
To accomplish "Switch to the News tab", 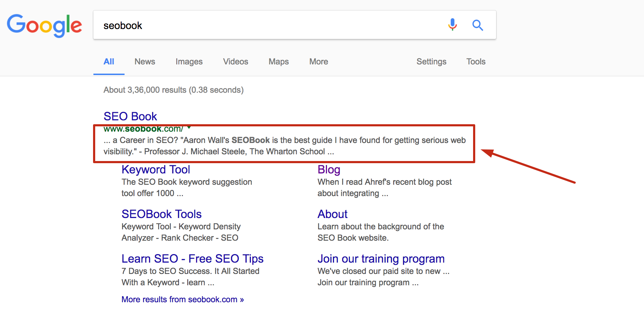I will (145, 62).
